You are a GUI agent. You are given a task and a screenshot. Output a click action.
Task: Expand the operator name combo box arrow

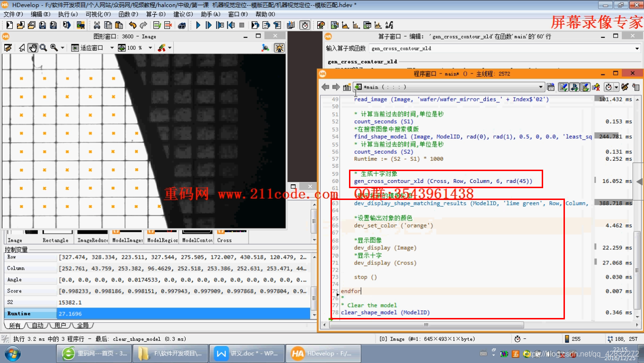pyautogui.click(x=637, y=48)
